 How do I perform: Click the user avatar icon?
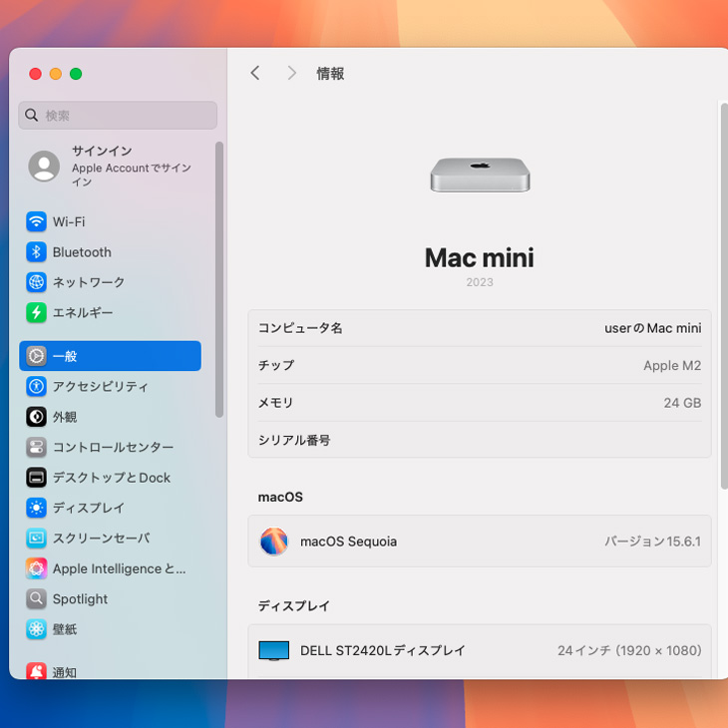click(x=44, y=166)
